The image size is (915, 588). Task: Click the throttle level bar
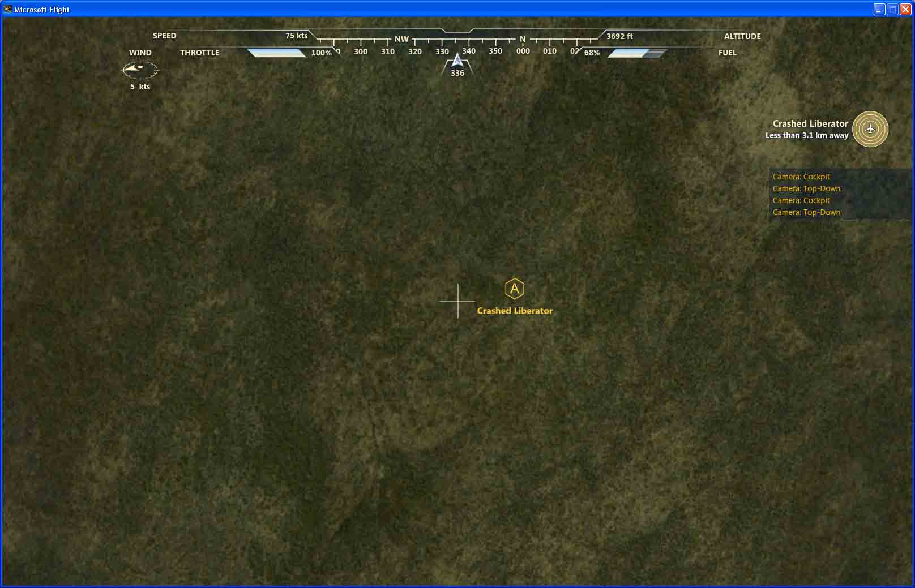point(276,53)
